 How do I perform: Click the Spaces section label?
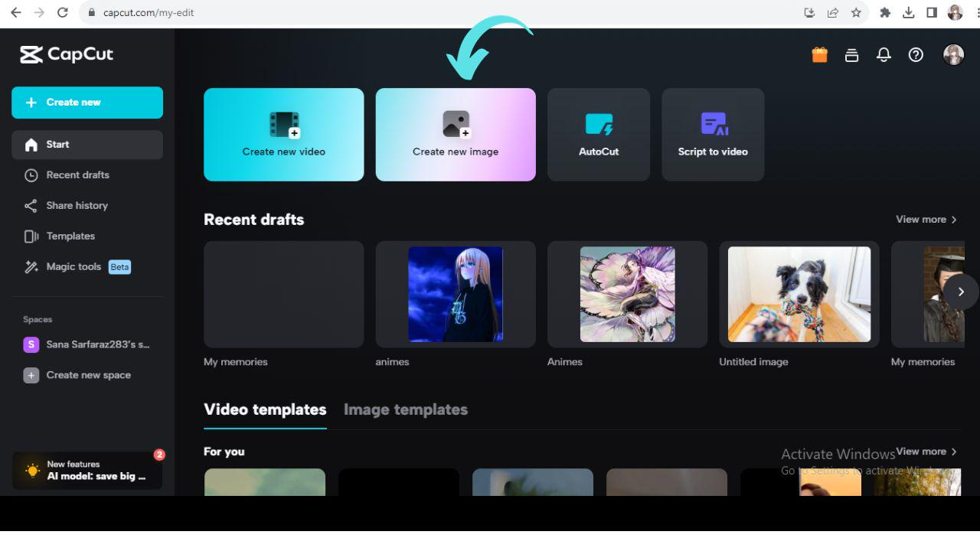(x=38, y=319)
